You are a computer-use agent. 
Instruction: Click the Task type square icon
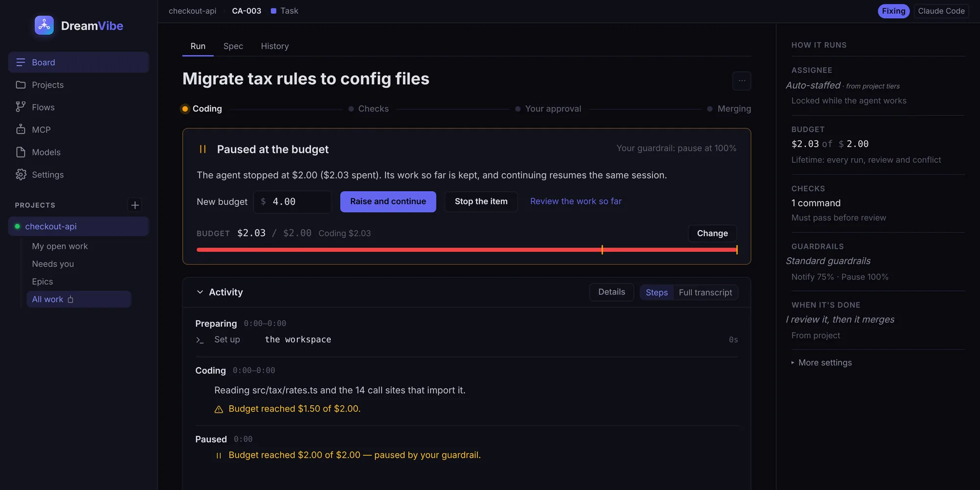click(x=273, y=11)
